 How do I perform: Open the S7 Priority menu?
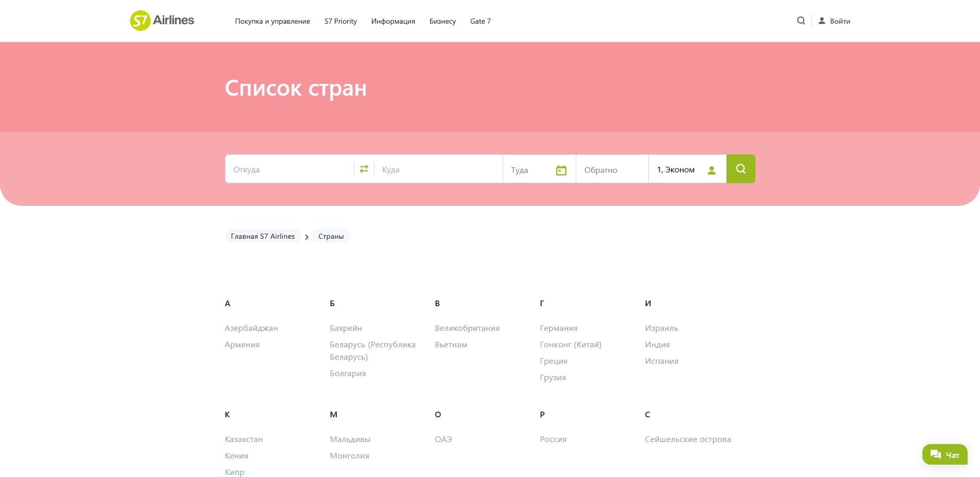340,21
